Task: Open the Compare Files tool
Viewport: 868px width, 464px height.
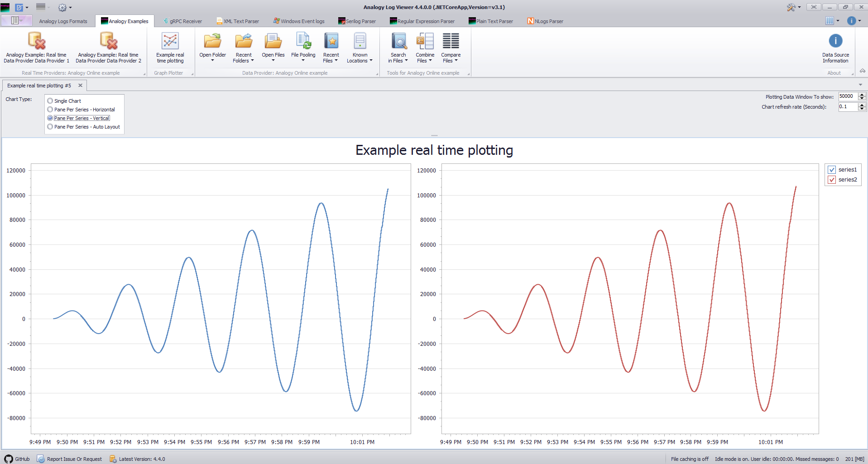Action: click(x=451, y=48)
